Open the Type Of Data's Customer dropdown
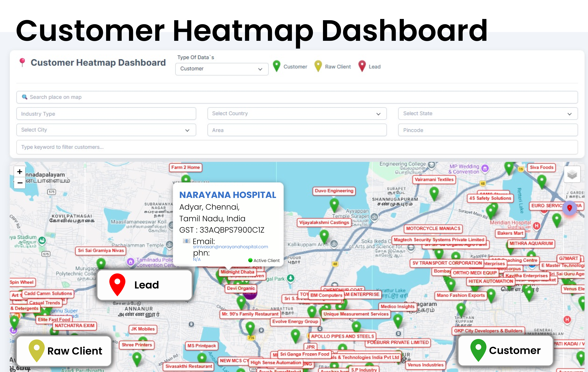This screenshot has width=588, height=372. pos(221,69)
